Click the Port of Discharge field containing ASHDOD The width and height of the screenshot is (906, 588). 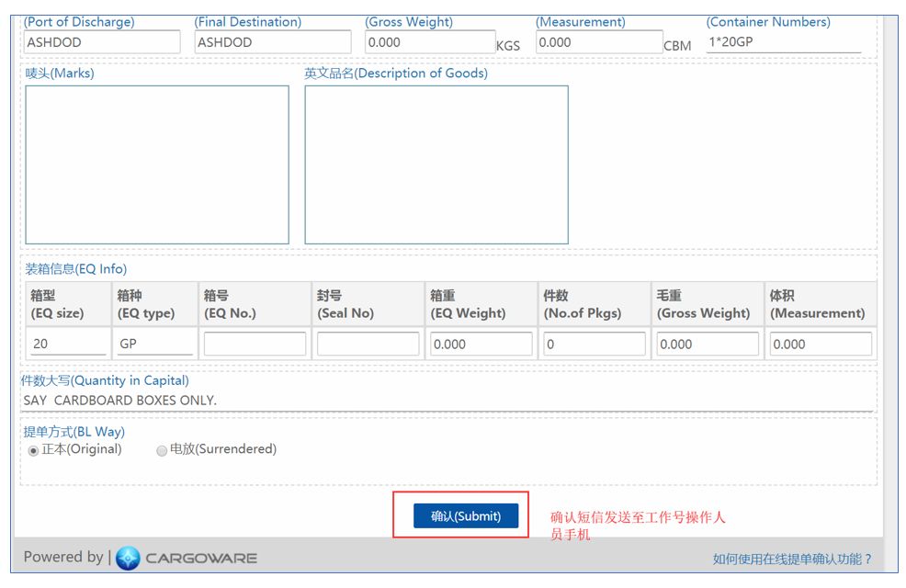pos(102,42)
